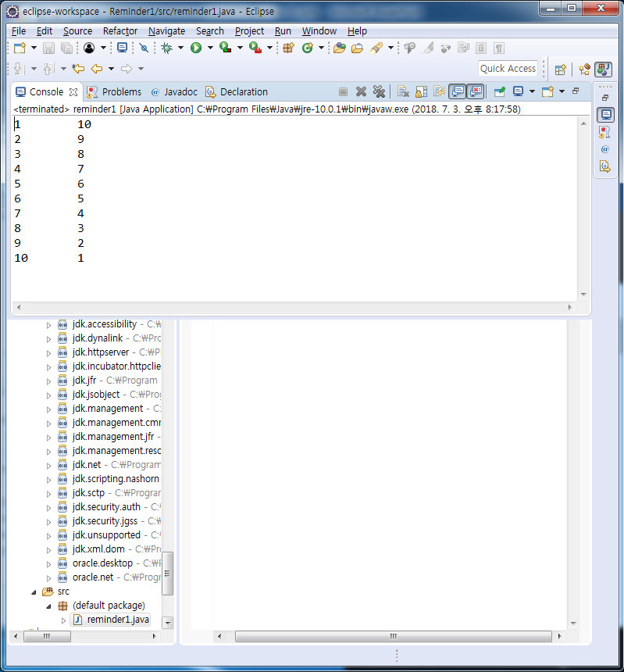Click the editor horizontal scrollbar thumb
Viewport: 624px width, 672px height.
click(x=393, y=636)
